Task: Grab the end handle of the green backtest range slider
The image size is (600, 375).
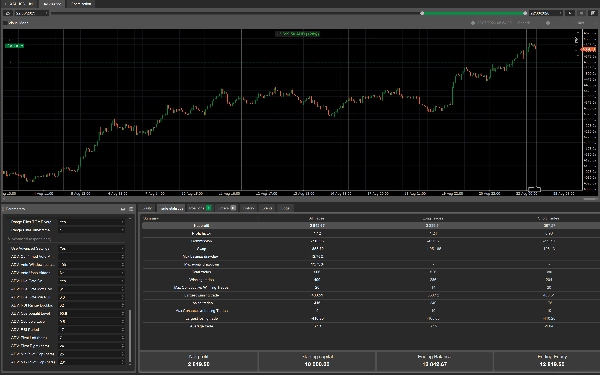Action: [525, 13]
